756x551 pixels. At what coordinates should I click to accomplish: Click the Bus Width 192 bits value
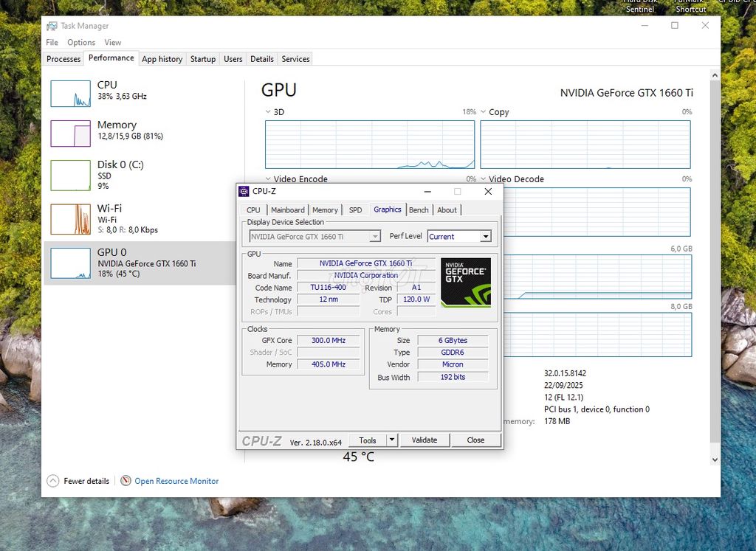click(453, 377)
